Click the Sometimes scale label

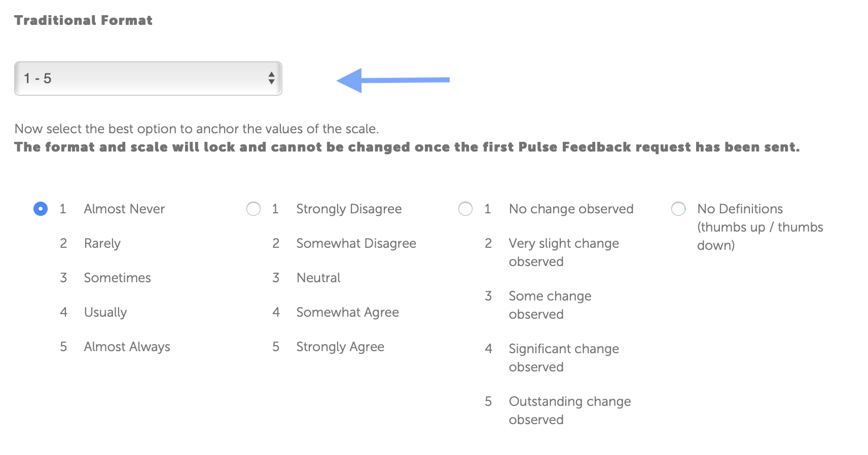pyautogui.click(x=117, y=278)
